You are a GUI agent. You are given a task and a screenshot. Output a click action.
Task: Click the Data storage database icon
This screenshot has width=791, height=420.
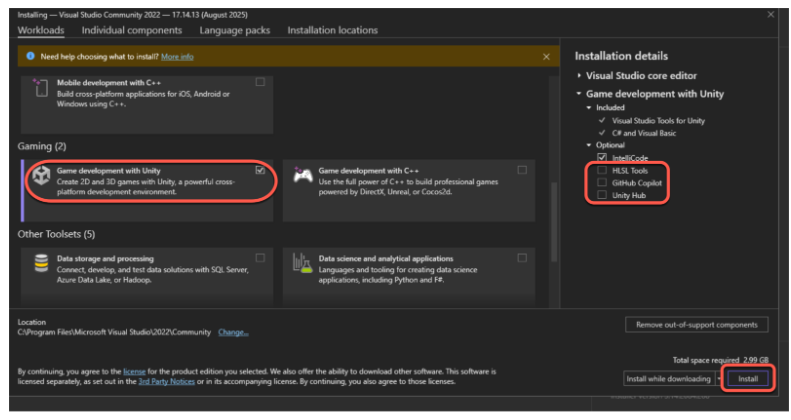tap(41, 262)
